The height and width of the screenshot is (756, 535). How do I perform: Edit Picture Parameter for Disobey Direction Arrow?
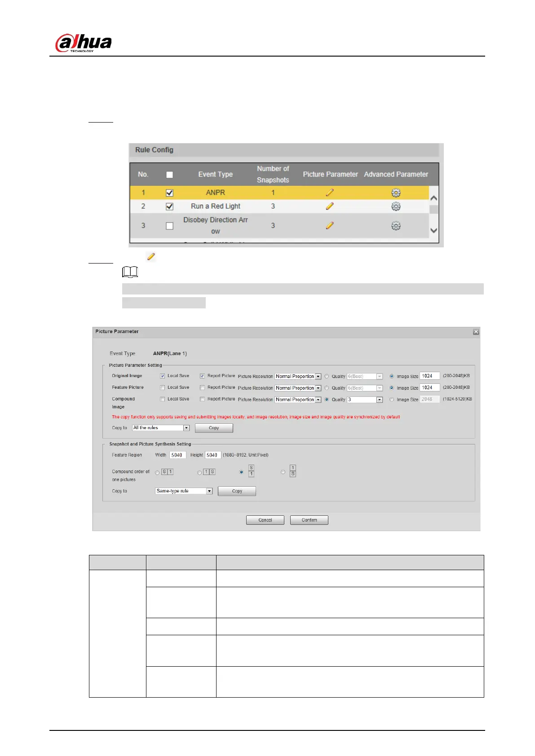pos(330,225)
